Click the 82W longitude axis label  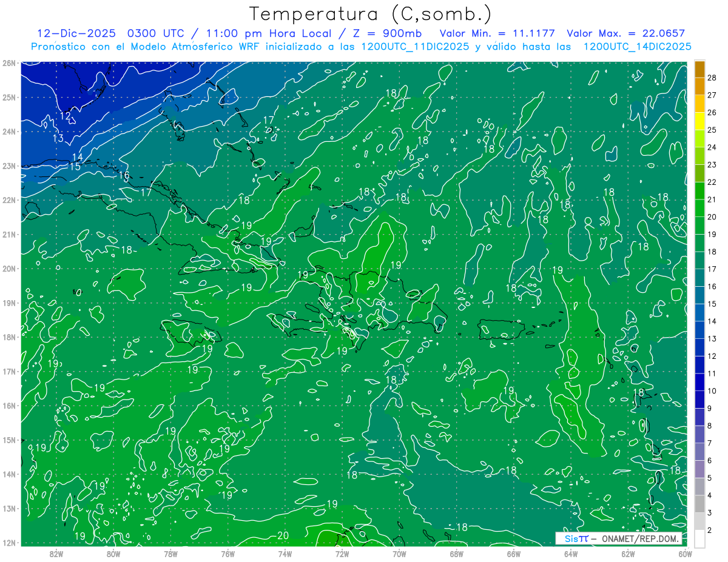click(x=56, y=554)
